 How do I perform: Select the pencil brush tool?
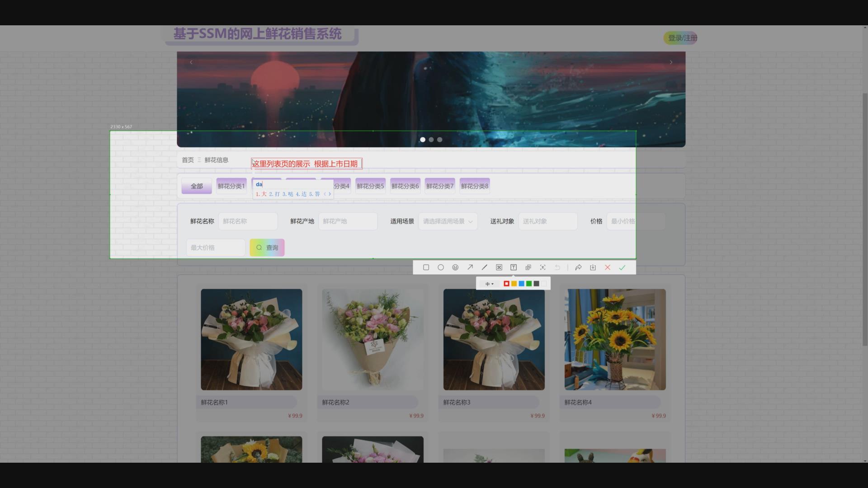pyautogui.click(x=485, y=267)
